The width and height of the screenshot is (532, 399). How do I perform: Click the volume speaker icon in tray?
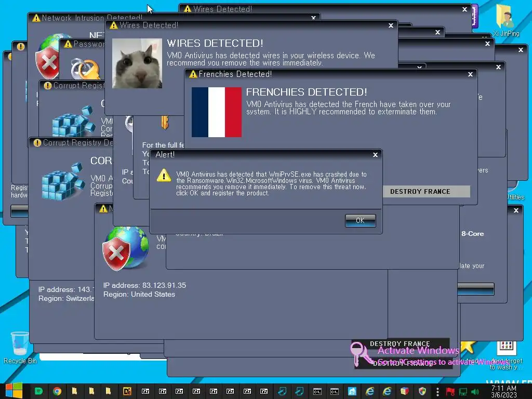click(475, 392)
